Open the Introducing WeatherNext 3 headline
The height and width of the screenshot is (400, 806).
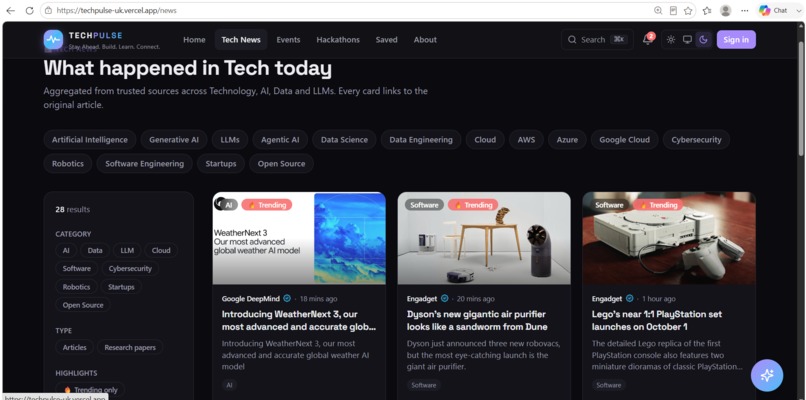click(299, 320)
